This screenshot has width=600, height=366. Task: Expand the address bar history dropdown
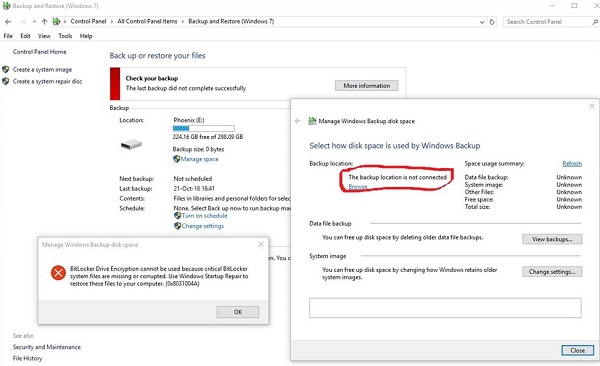tap(482, 22)
